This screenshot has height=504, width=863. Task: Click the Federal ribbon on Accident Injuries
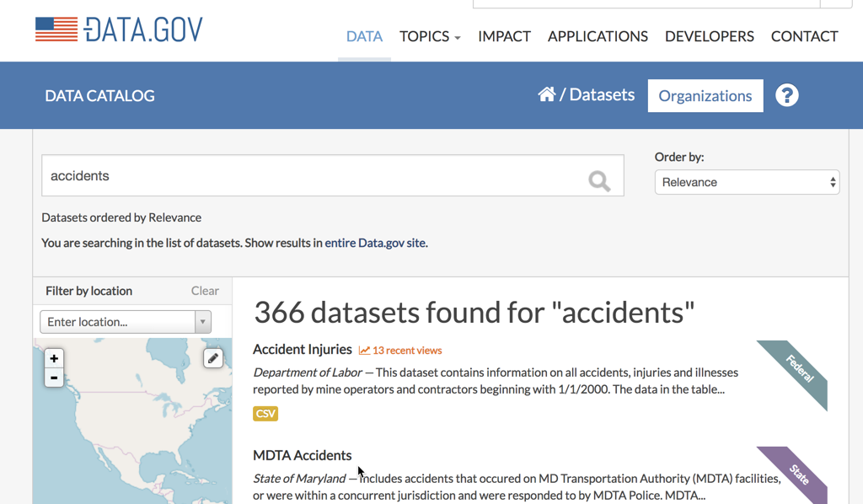[x=797, y=372]
